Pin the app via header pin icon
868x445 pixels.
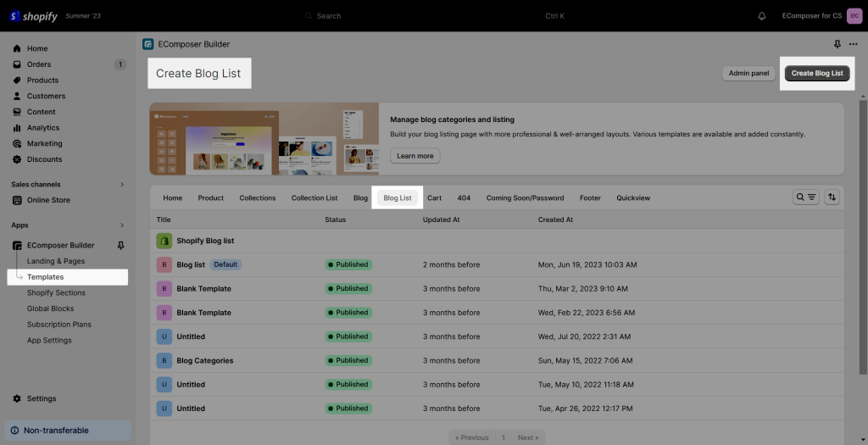[837, 44]
